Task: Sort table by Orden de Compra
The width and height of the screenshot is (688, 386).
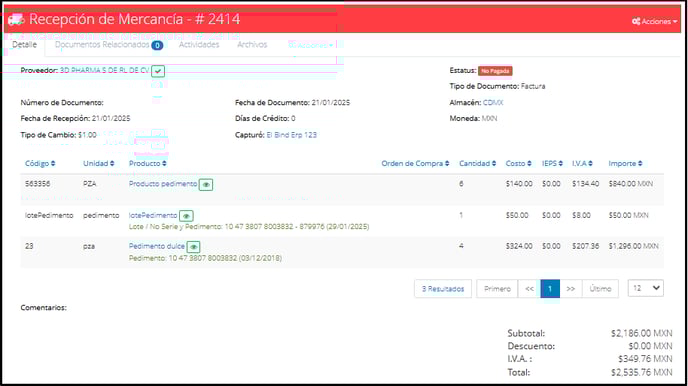Action: [415, 164]
